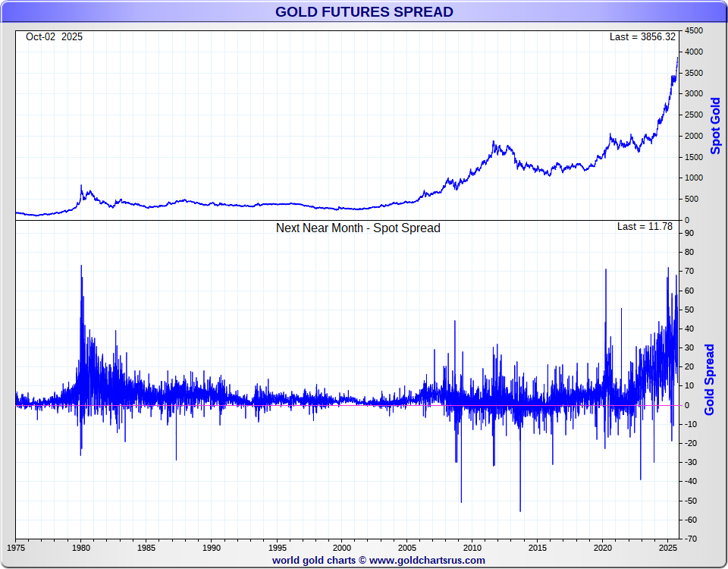Click the 1980 spike peak in the spread chart
The image size is (728, 569).
click(81, 266)
